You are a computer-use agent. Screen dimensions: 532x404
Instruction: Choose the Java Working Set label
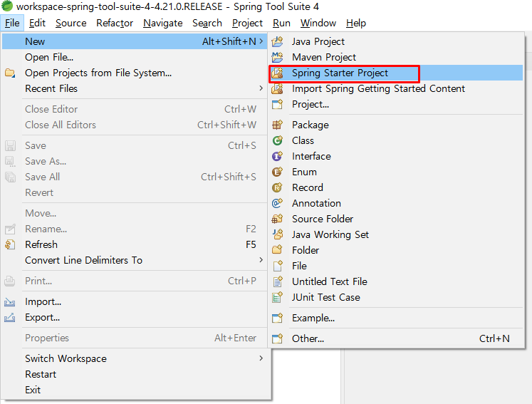(330, 234)
